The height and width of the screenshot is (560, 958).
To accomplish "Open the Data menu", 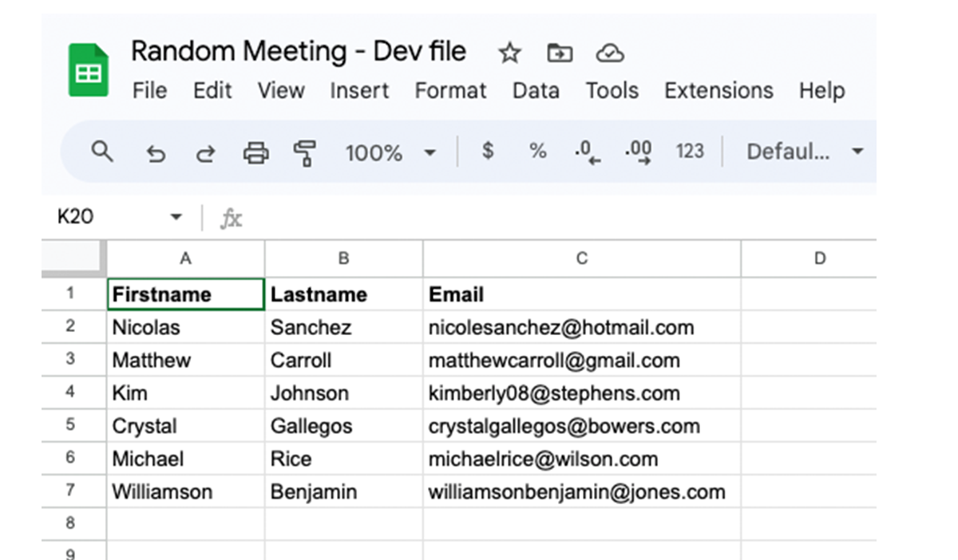I will tap(536, 91).
